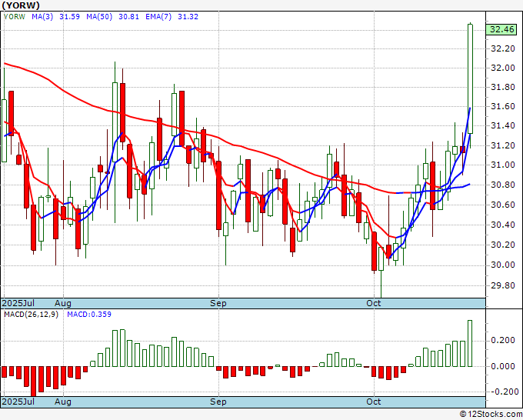Click the 31.20 price axis label
523x420 pixels.
(x=503, y=145)
